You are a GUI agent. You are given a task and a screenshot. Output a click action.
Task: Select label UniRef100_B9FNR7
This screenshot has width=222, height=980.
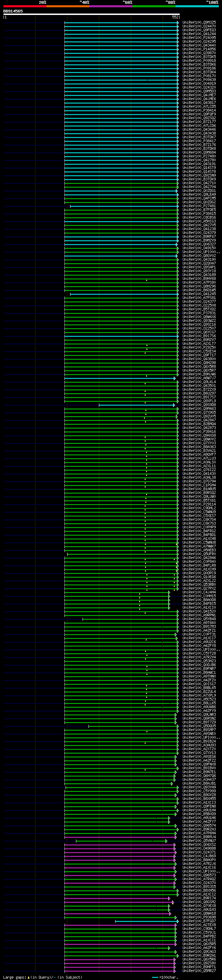[x=199, y=669]
